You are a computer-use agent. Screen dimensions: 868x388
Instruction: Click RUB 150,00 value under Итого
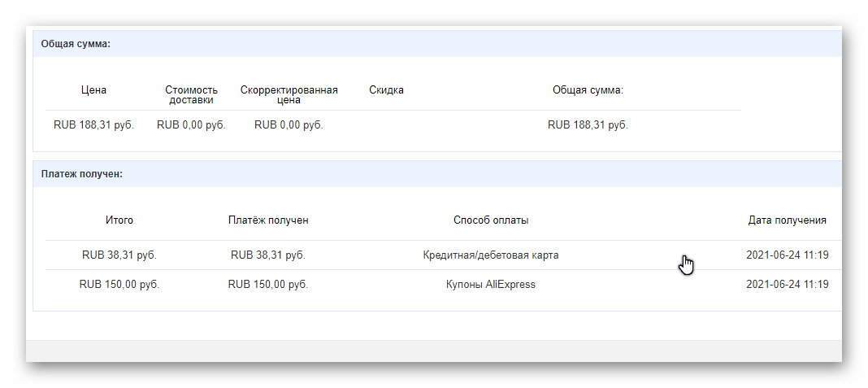pos(119,285)
